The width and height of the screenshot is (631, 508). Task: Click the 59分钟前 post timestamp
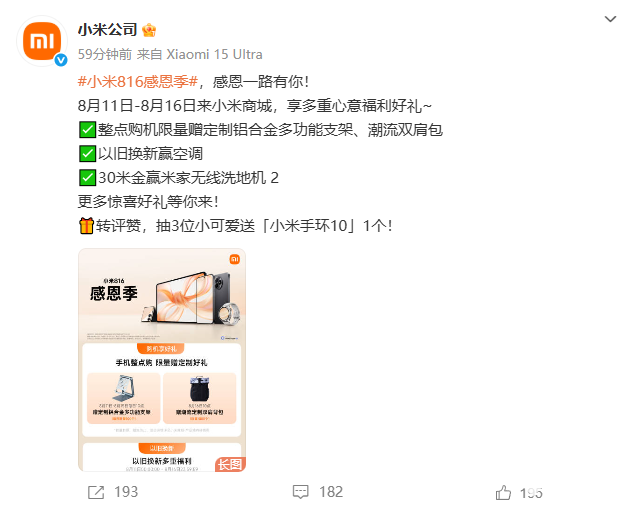(x=105, y=54)
